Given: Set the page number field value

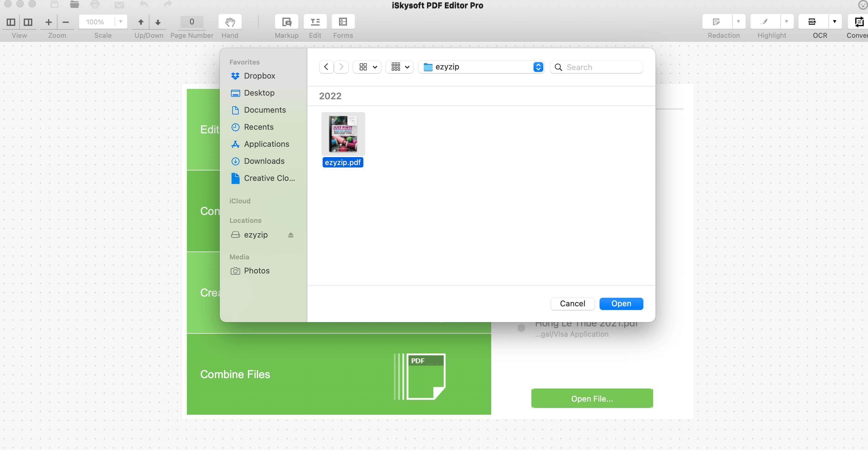Looking at the screenshot, I should 191,22.
